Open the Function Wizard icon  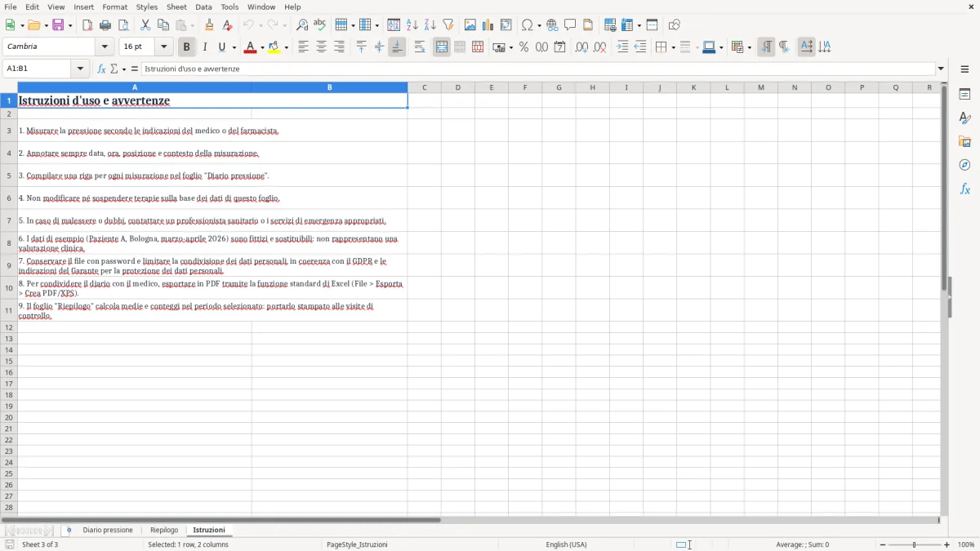[101, 69]
